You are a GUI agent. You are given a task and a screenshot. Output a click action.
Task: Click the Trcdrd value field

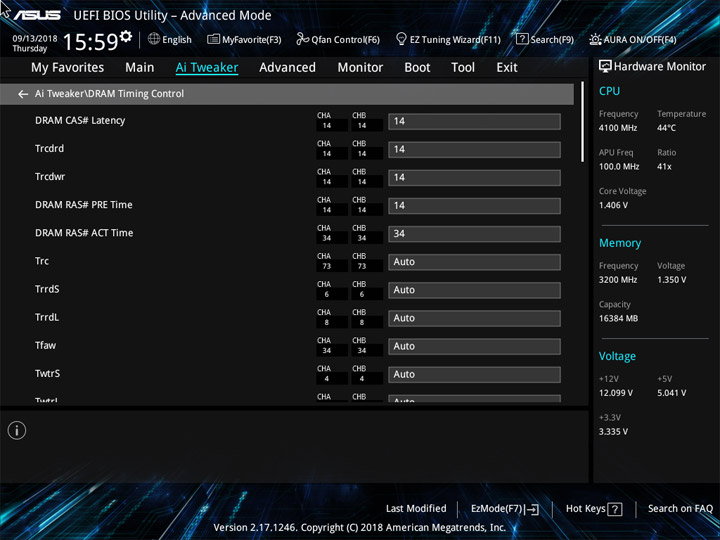click(x=474, y=149)
